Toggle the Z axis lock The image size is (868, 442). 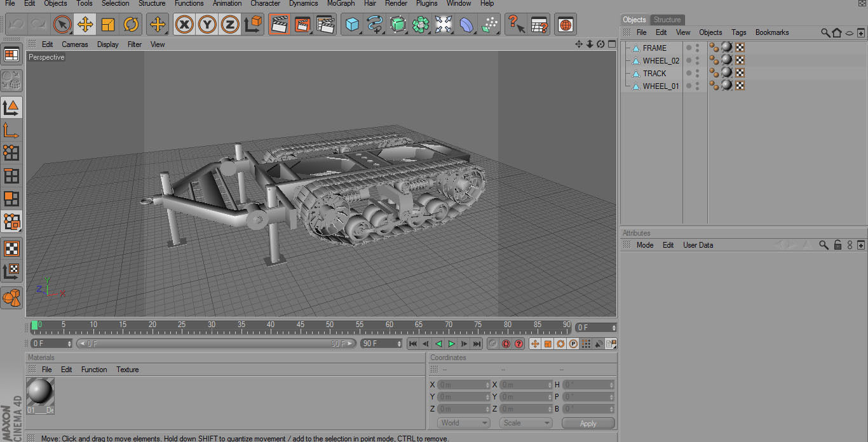(230, 25)
